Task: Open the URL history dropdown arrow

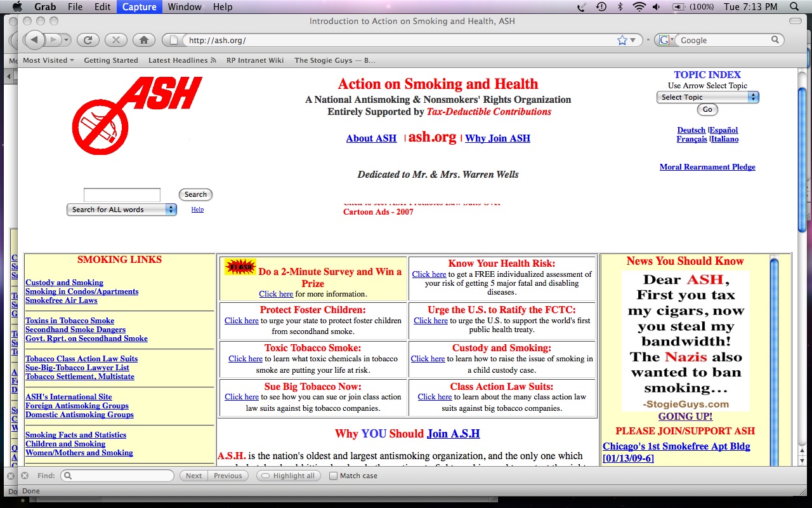Action: [x=632, y=41]
